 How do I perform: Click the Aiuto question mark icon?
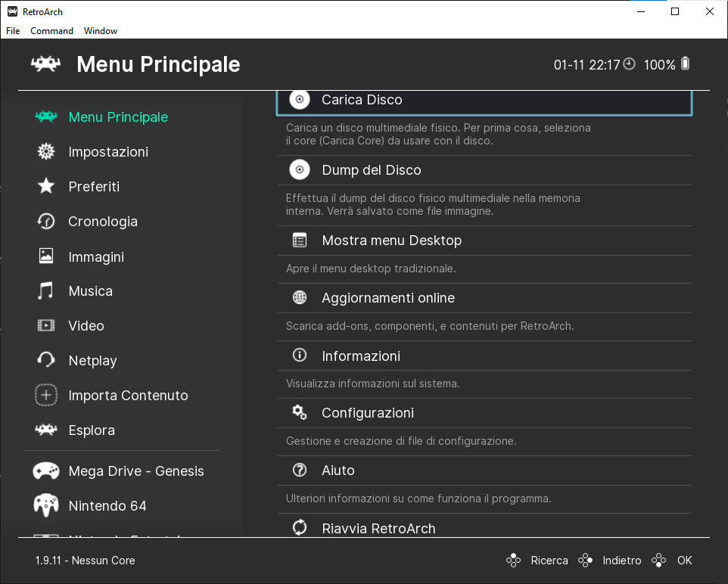[300, 471]
